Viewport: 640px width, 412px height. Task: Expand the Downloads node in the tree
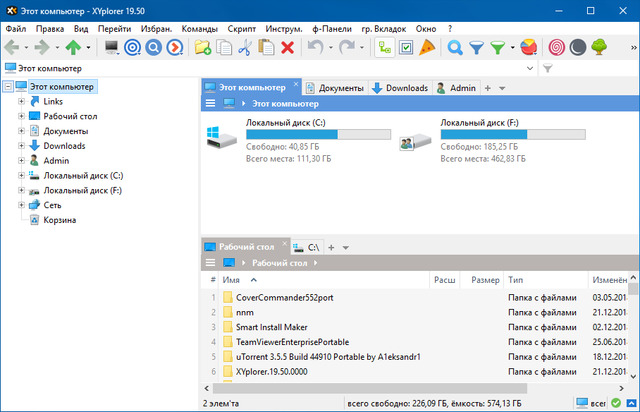tap(21, 145)
